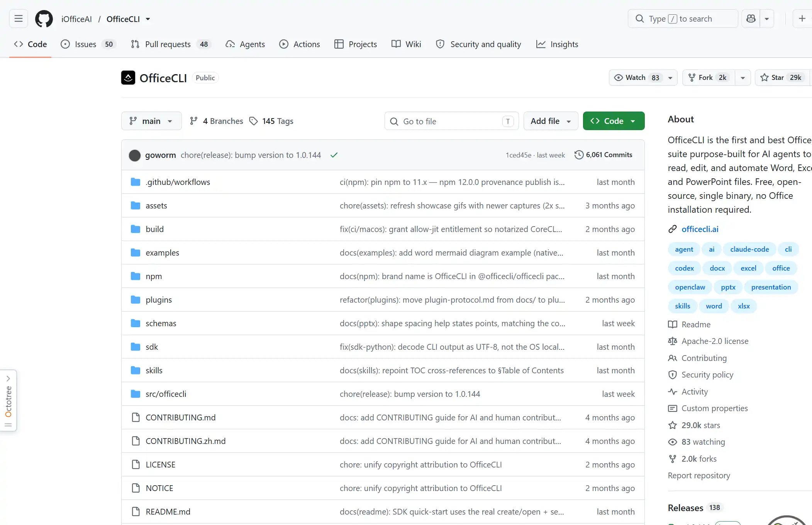Click the commits history clock icon

pos(579,155)
